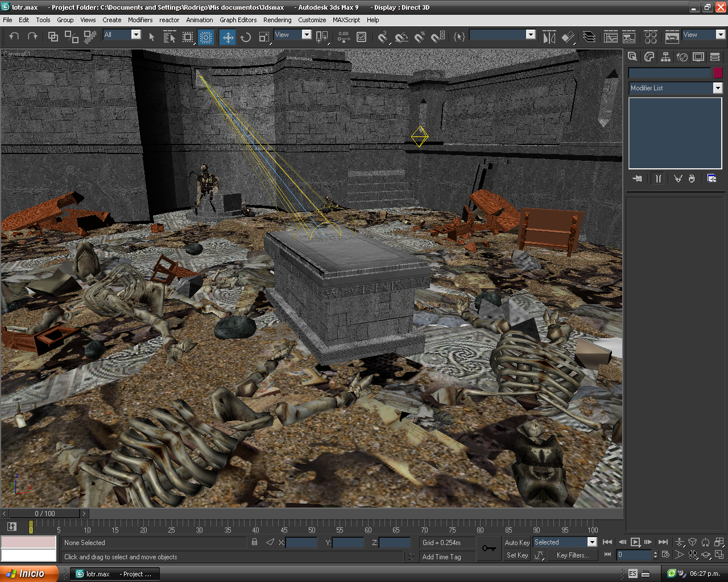The width and height of the screenshot is (728, 582).
Task: Open the Graph Editors menu
Action: click(238, 20)
